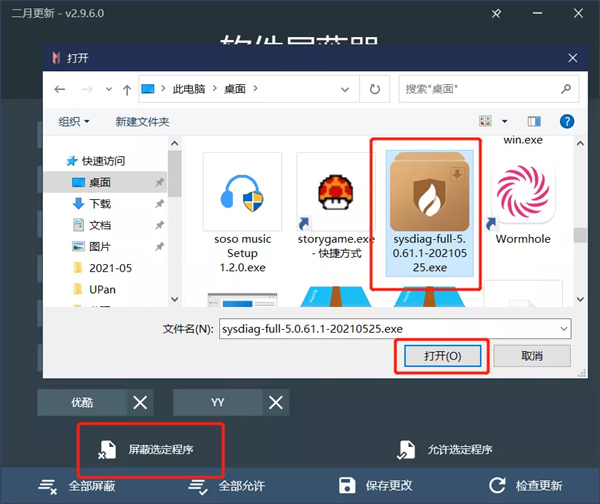
Task: Remove the YY entry with X
Action: click(276, 402)
